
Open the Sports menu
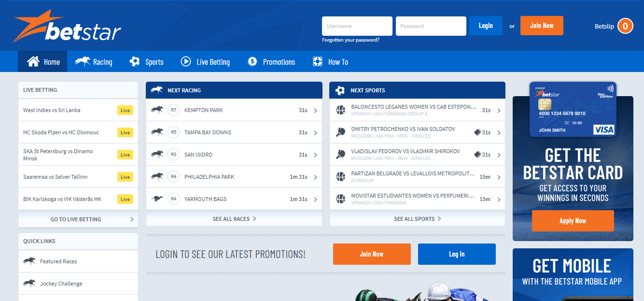147,61
